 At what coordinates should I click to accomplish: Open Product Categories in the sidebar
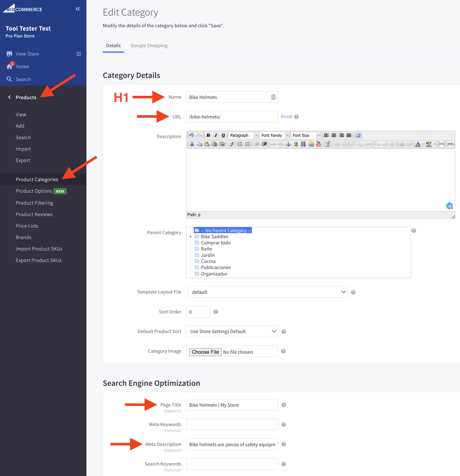point(37,179)
